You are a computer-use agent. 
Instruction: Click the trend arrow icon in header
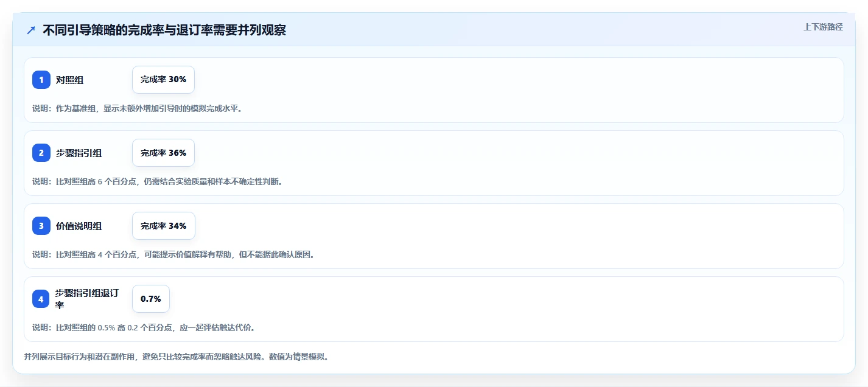[31, 30]
